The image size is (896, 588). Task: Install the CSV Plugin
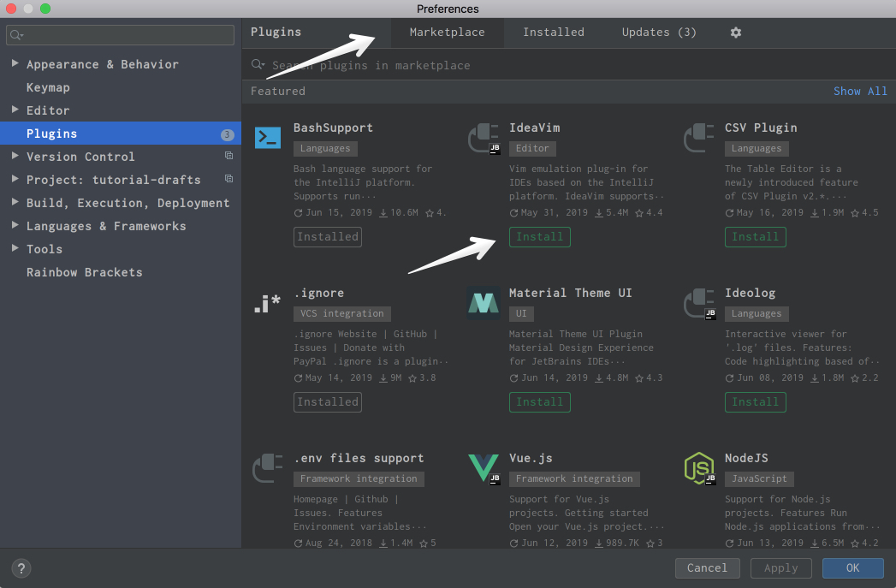click(x=756, y=236)
